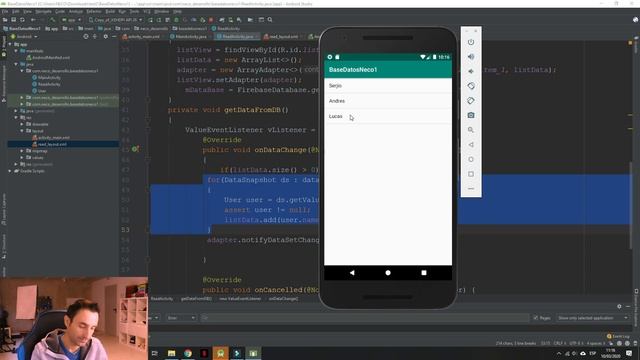Collapse the app module tree node
Image resolution: width=640 pixels, height=360 pixels.
click(10, 44)
